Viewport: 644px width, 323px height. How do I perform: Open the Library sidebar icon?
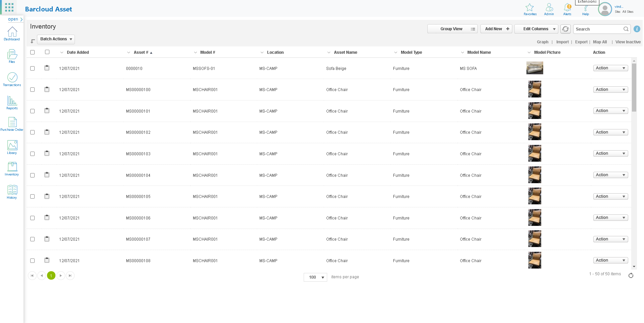pyautogui.click(x=12, y=147)
